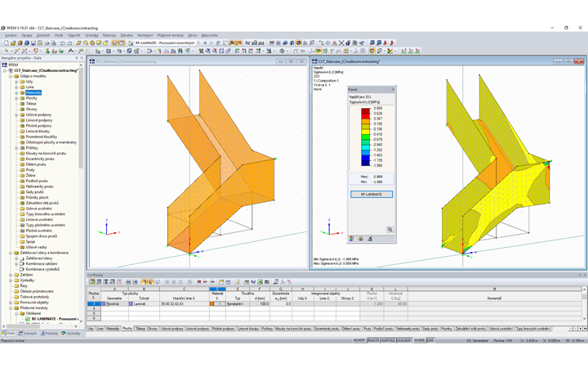Create a new model with New icon
The height and width of the screenshot is (368, 588).
[x=7, y=43]
